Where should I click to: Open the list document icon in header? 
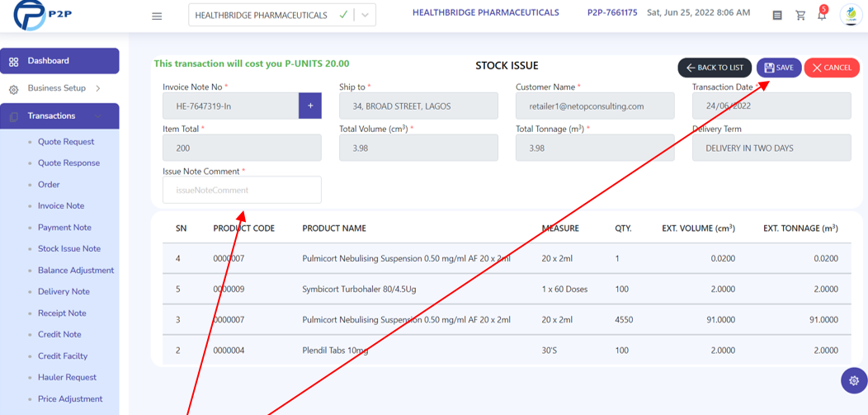click(x=777, y=16)
